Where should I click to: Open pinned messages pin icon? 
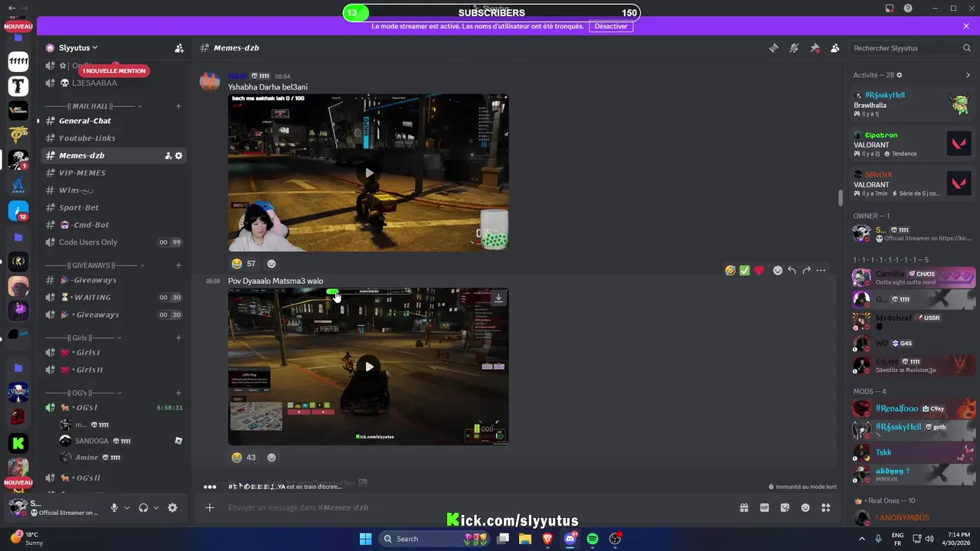pyautogui.click(x=815, y=47)
